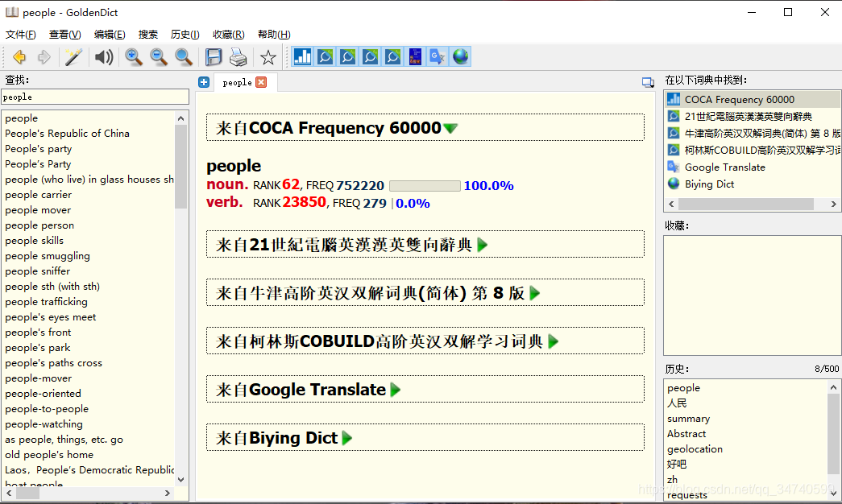Viewport: 842px width, 504px height.
Task: Jump to Biying Dict in dictionary list
Action: point(753,184)
